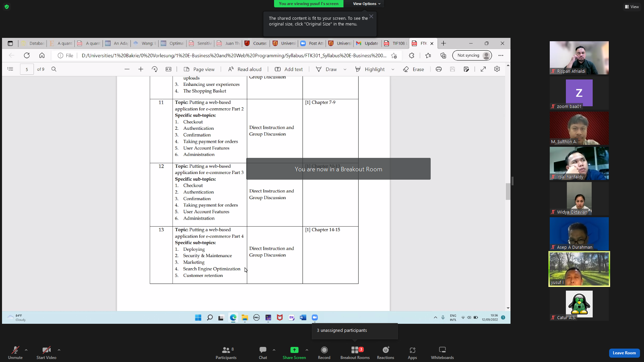Viewport: 644px width, 362px height.
Task: Open the Collections icon
Action: point(443,55)
